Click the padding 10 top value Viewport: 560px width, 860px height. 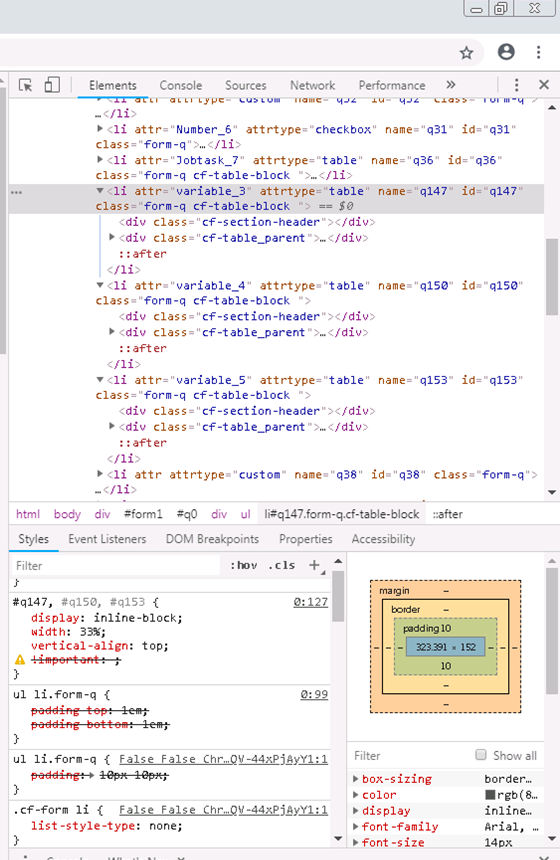446,629
